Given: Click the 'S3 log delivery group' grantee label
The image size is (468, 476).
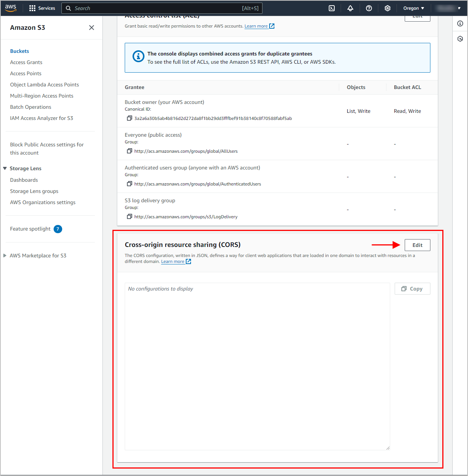Looking at the screenshot, I should pos(150,200).
